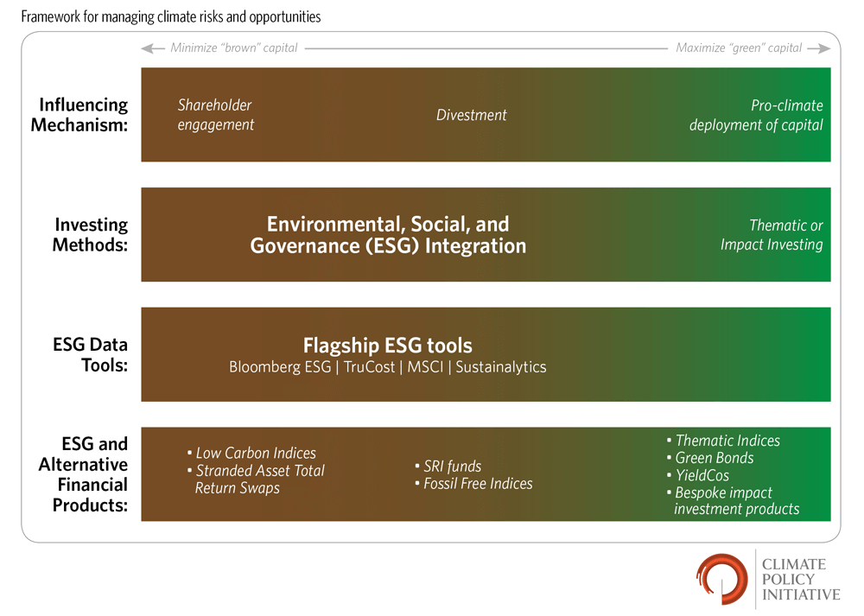Click the 'Green Bonds' bullet
This screenshot has height=616, width=864.
click(x=709, y=457)
